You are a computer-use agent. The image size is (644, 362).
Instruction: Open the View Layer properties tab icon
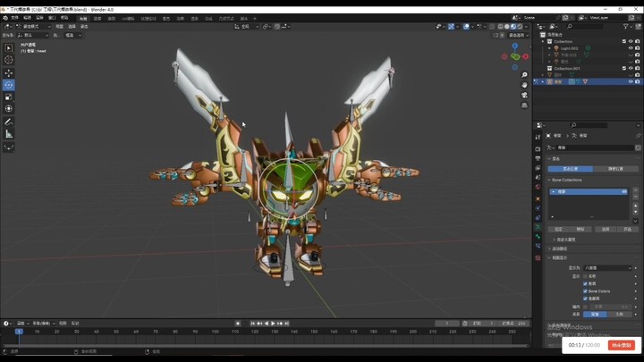click(538, 168)
